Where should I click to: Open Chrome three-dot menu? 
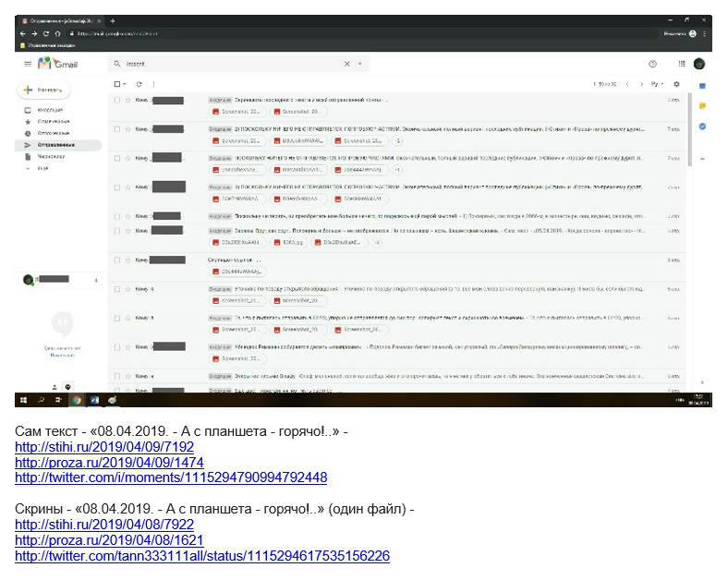tap(704, 33)
